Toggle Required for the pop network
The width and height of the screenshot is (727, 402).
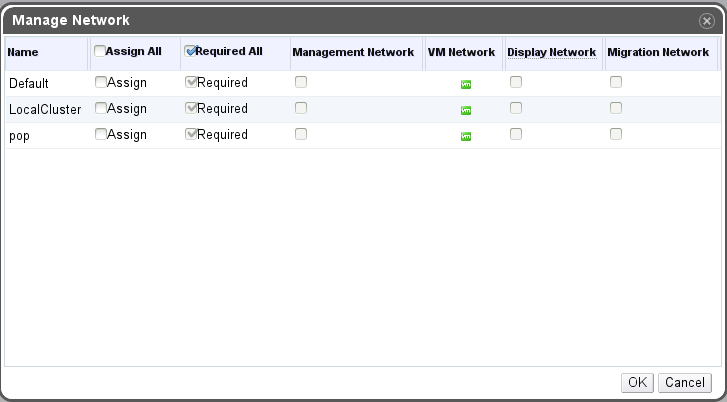191,135
